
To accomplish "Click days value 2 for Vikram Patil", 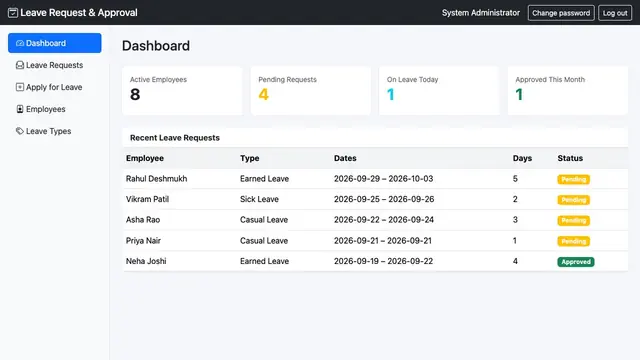I will pyautogui.click(x=515, y=199).
